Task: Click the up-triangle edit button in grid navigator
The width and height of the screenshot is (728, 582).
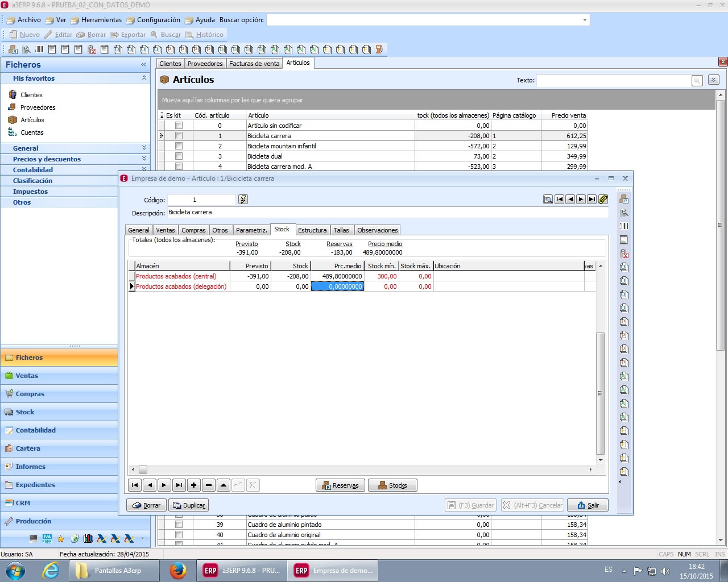Action: pyautogui.click(x=224, y=485)
